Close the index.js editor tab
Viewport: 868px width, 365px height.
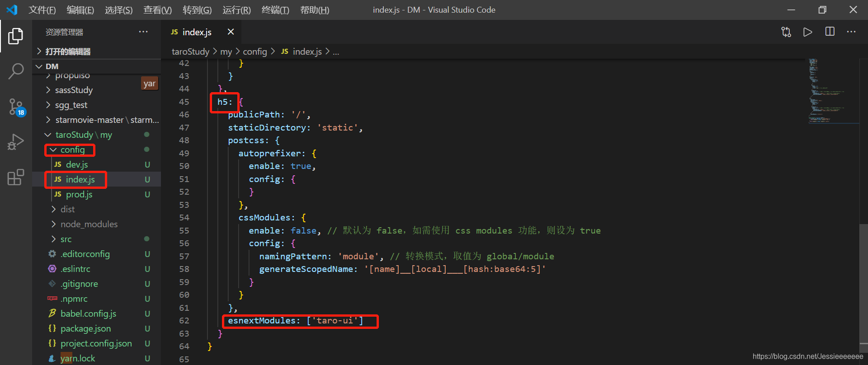[x=231, y=32]
